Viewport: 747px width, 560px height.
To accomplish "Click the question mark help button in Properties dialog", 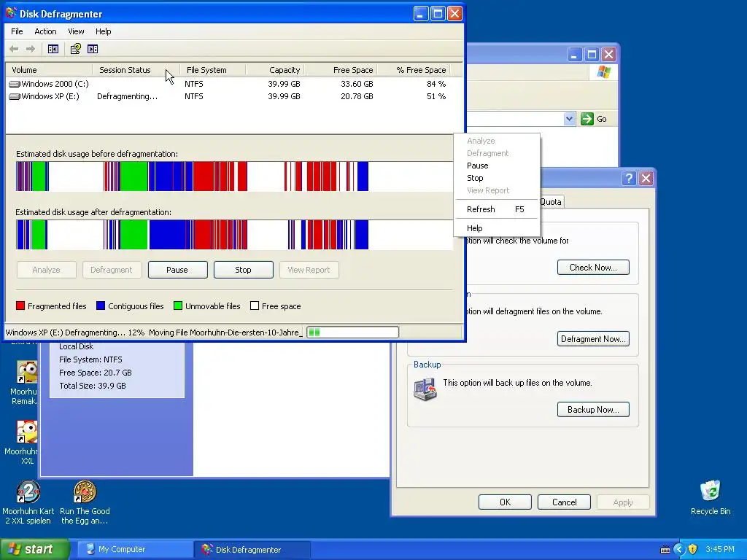I will click(x=629, y=178).
